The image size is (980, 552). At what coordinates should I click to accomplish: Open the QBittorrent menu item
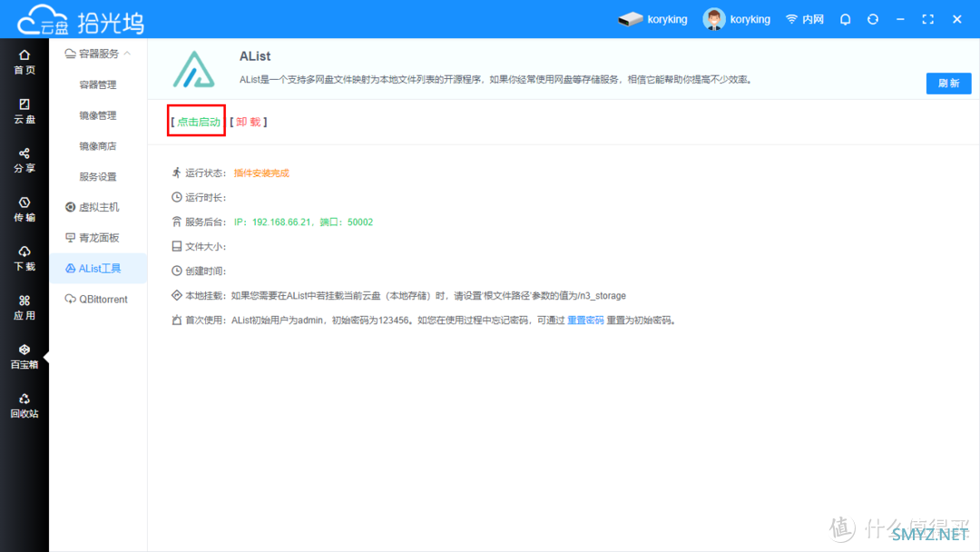pos(96,299)
